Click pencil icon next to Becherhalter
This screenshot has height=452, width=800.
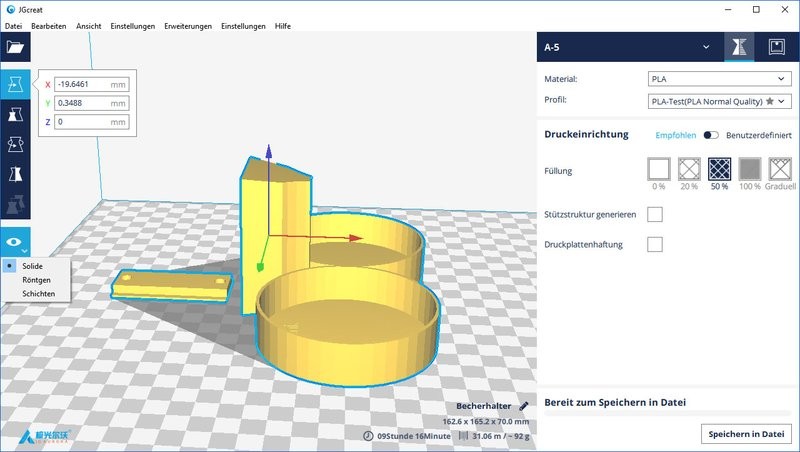point(523,406)
